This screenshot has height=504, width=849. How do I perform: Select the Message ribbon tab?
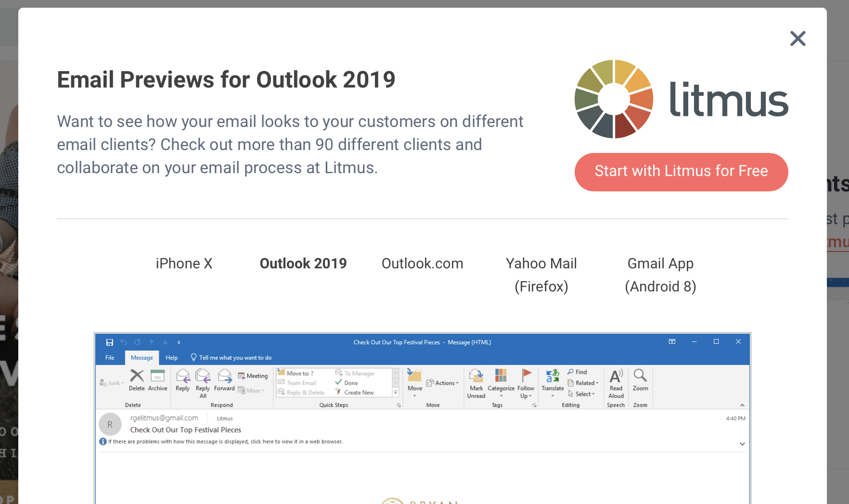[x=141, y=358]
